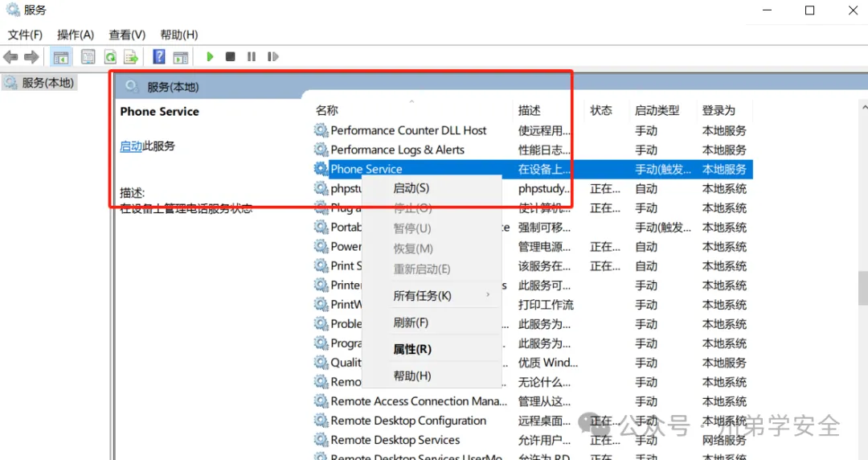Click the Properties sheet toolbar icon
The image size is (868, 460).
88,56
